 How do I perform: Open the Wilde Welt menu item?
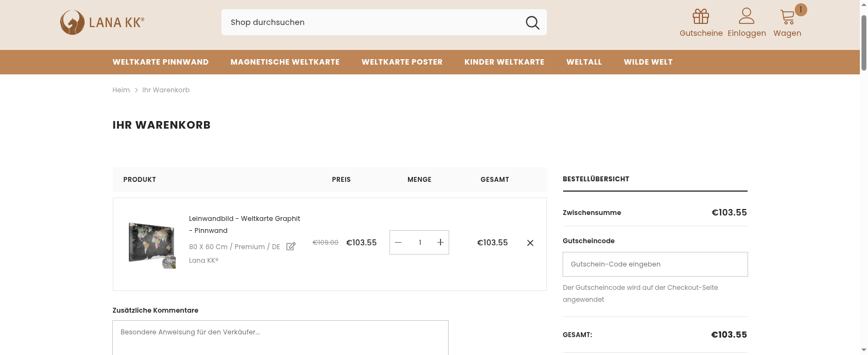pos(648,62)
